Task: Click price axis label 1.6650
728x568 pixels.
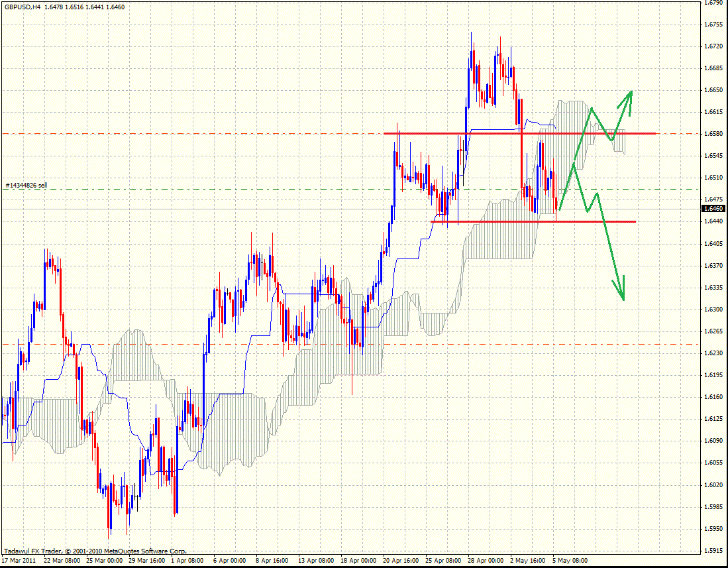Action: pos(713,90)
